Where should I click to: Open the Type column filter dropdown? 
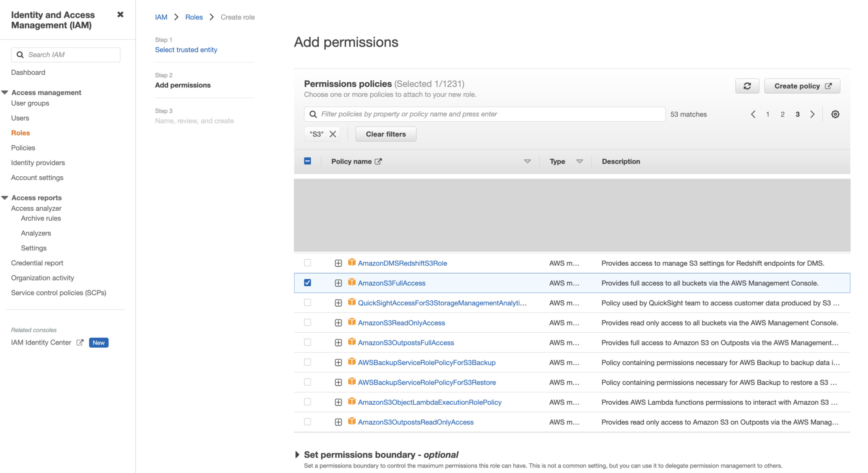click(x=579, y=161)
